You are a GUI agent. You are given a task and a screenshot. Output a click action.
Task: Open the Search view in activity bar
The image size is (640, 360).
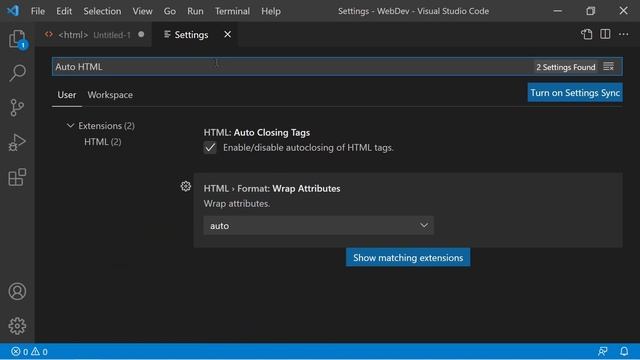tap(17, 73)
